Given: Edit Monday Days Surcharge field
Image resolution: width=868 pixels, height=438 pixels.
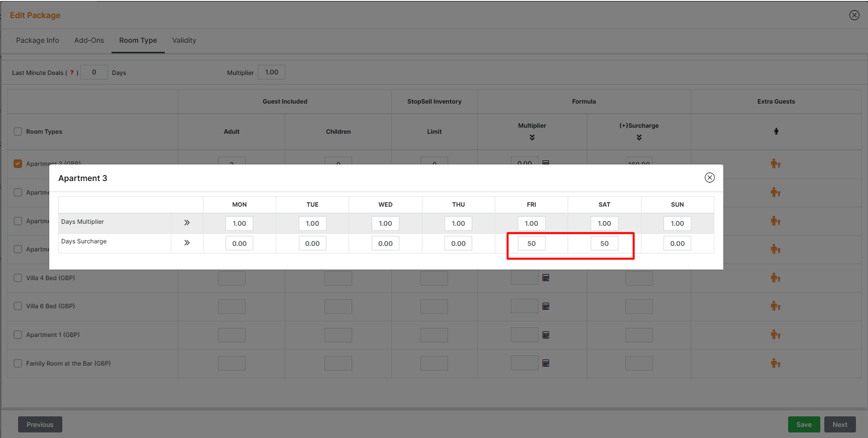Looking at the screenshot, I should click(x=239, y=243).
